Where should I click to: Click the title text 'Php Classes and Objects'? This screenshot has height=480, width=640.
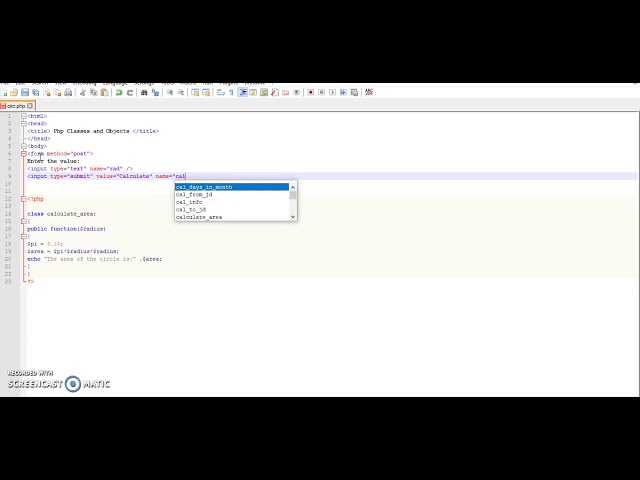pyautogui.click(x=91, y=131)
